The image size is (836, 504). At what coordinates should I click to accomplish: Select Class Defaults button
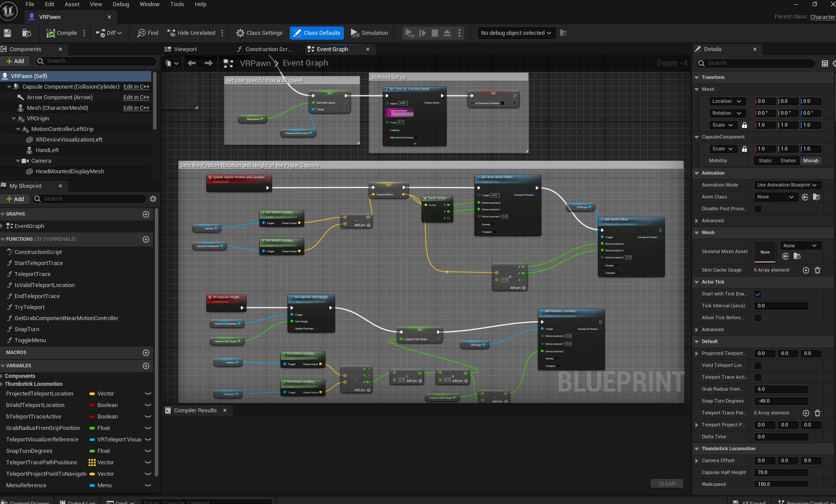[317, 33]
